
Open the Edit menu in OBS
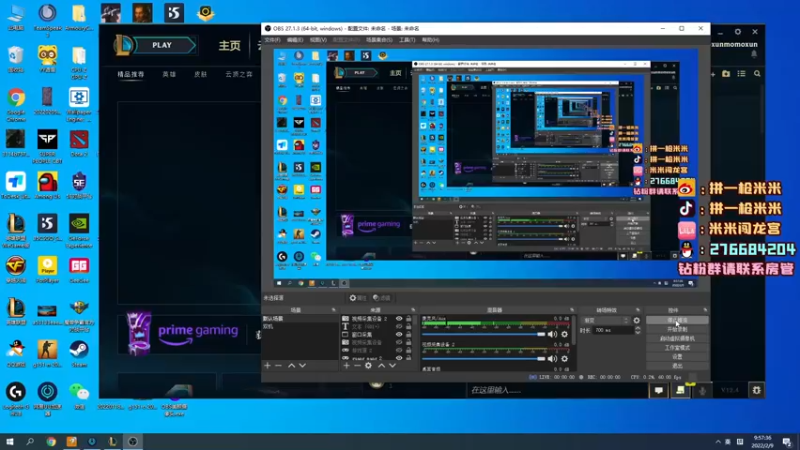(295, 40)
